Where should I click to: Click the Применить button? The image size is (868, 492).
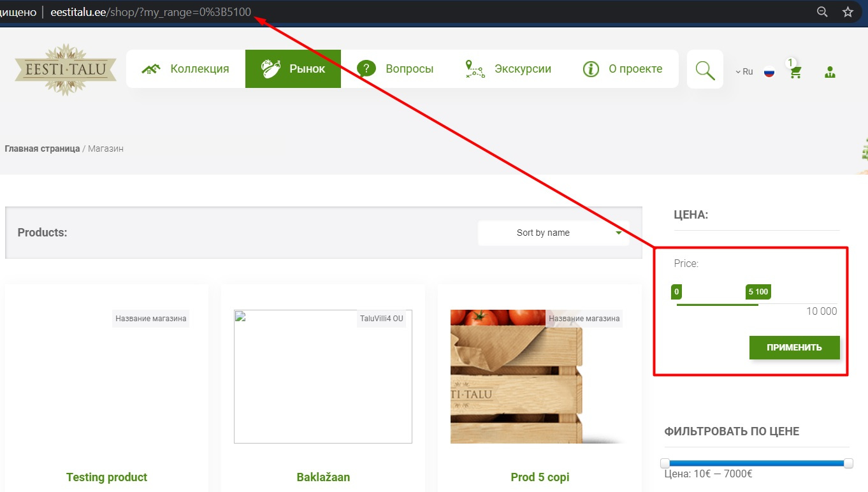794,347
